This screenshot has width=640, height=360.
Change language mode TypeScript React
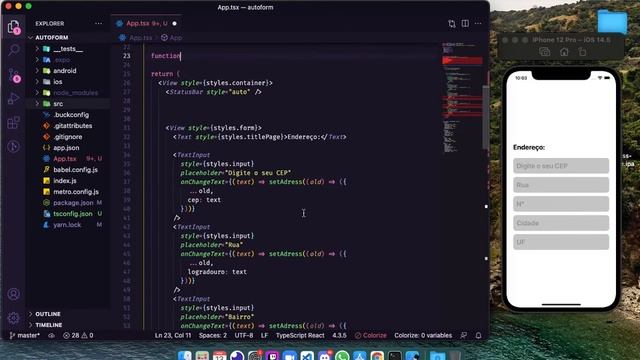tap(300, 336)
